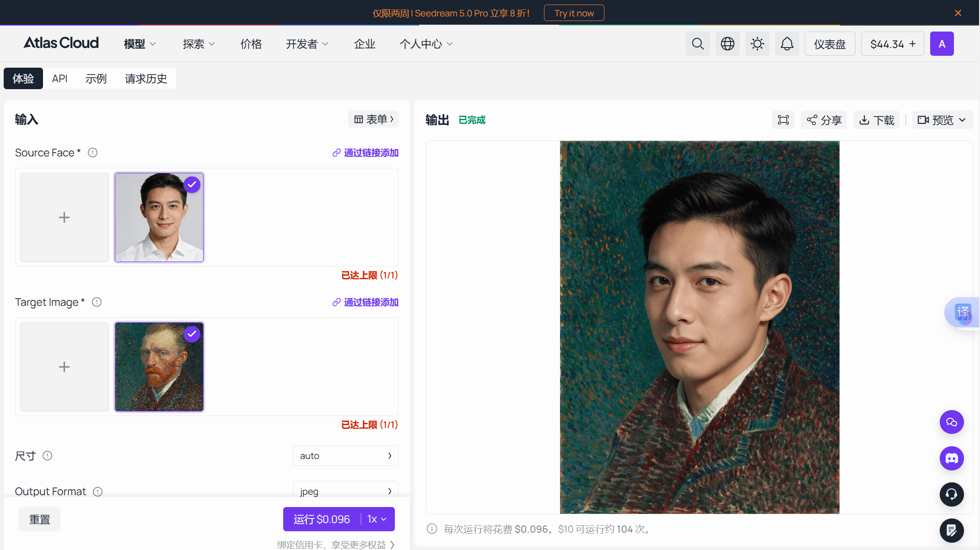This screenshot has width=980, height=550.
Task: Select the source face portrait thumbnail
Action: 159,217
